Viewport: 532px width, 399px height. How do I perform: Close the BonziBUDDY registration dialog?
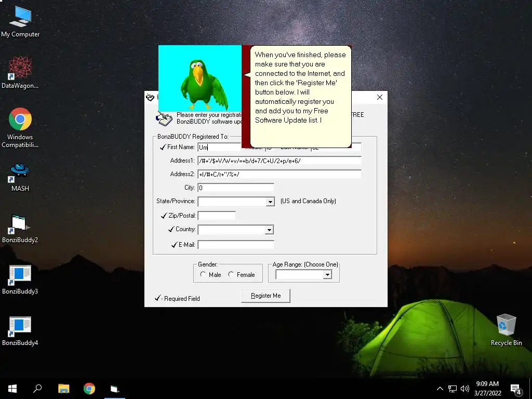(380, 97)
